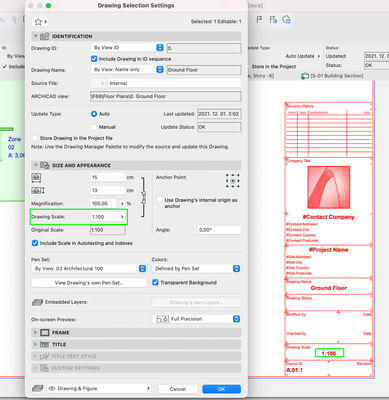Toggle Transparent Background checkbox

(155, 283)
